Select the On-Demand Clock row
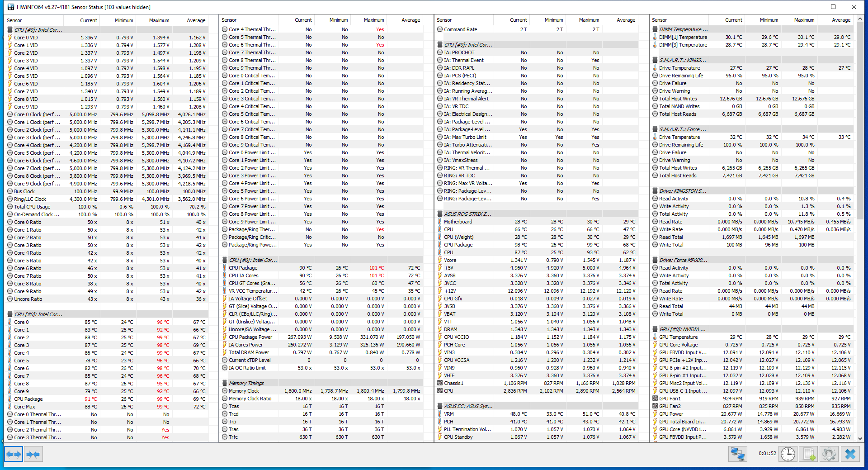The image size is (868, 470). (x=107, y=214)
